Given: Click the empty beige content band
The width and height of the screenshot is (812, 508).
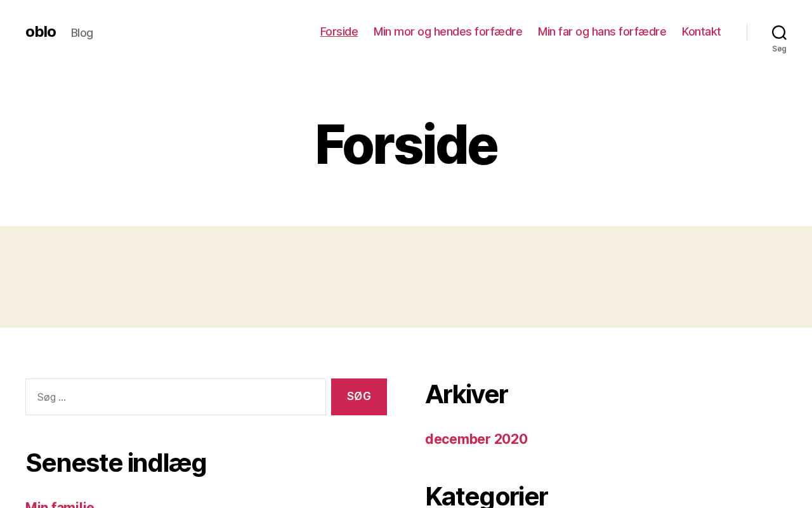Looking at the screenshot, I should point(406,277).
